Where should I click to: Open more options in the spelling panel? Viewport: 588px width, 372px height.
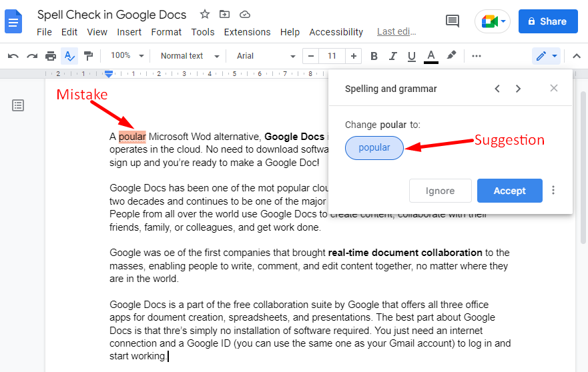pyautogui.click(x=553, y=190)
